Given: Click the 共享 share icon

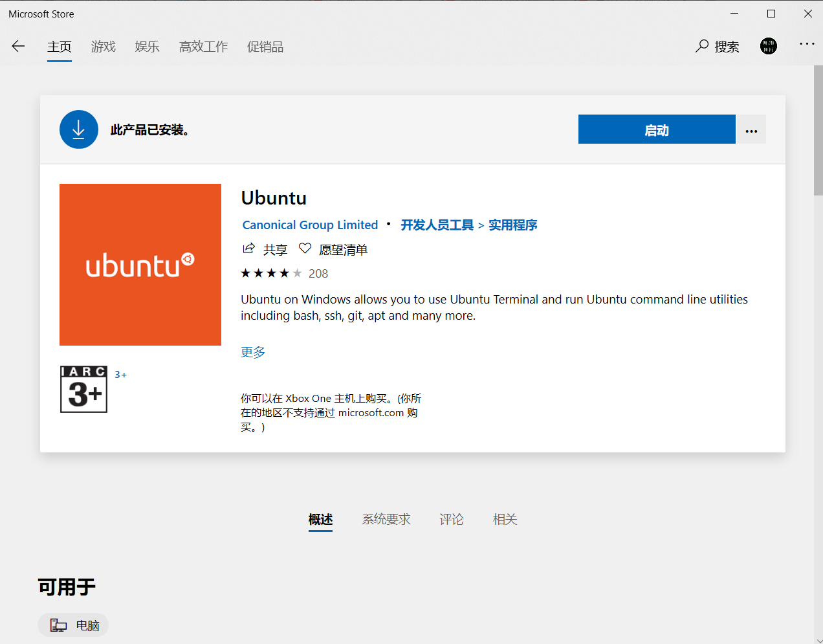Looking at the screenshot, I should pyautogui.click(x=249, y=248).
